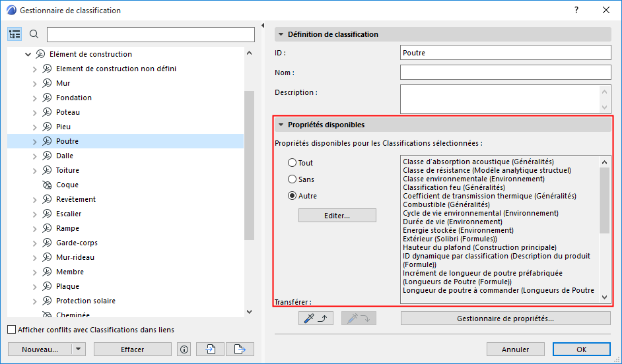622x364 pixels.
Task: Collapse the Elément de construction node
Action: point(28,54)
